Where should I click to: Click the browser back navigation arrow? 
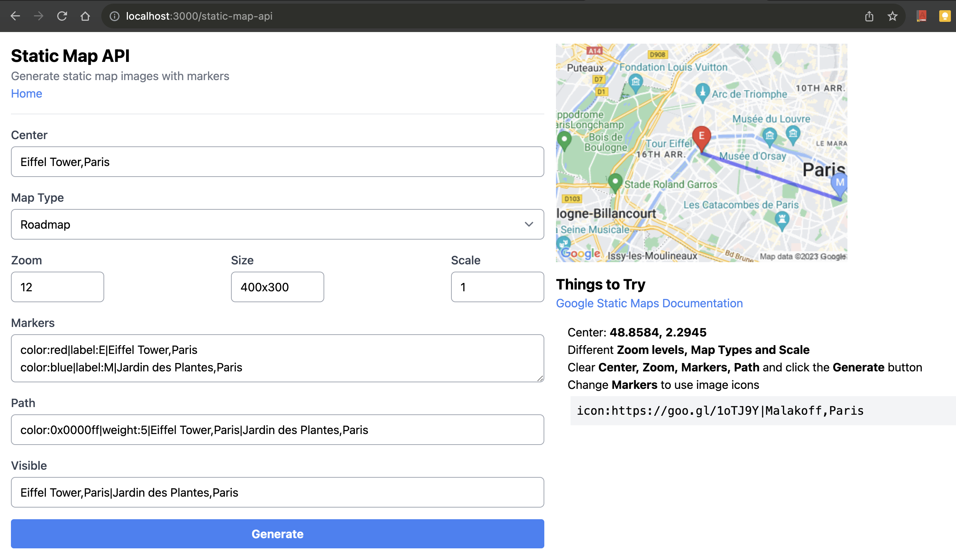[15, 16]
